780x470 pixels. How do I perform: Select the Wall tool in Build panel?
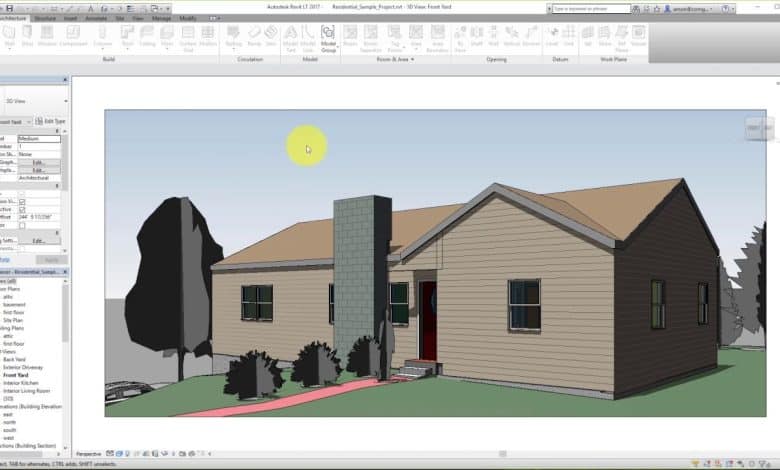9,37
